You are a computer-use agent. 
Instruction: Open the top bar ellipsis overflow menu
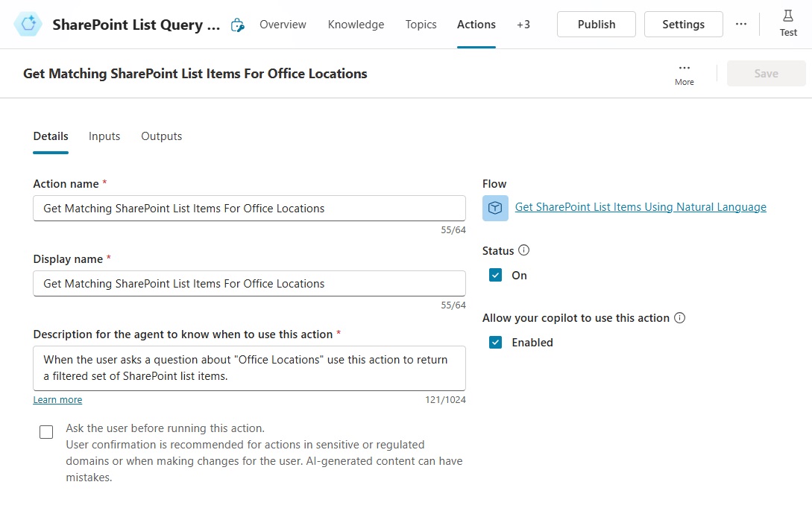click(x=741, y=24)
